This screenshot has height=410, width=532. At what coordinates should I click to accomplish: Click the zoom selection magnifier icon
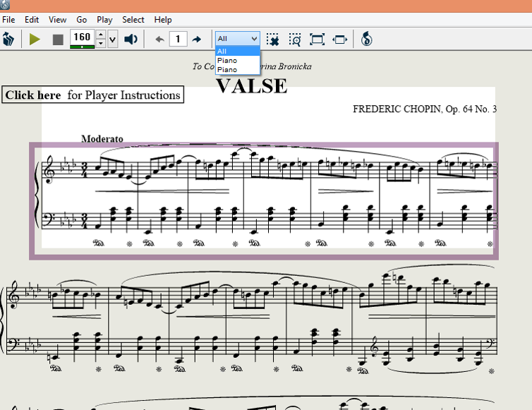(x=295, y=39)
